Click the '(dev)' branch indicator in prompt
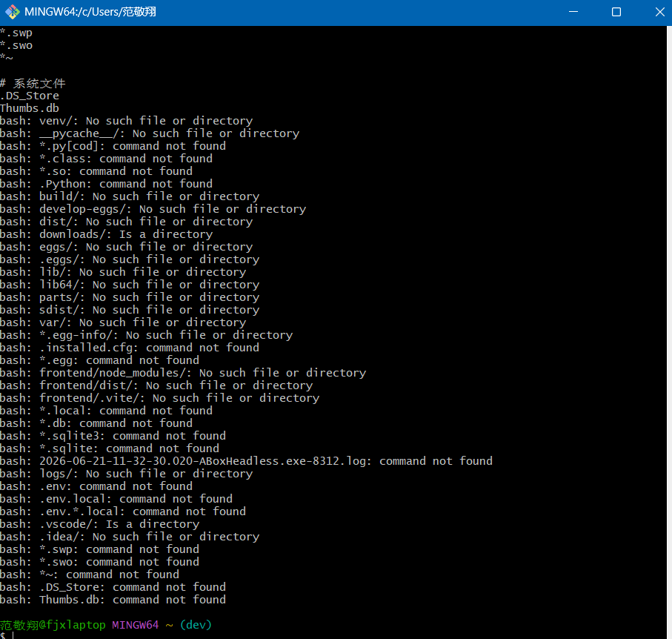 pos(196,625)
